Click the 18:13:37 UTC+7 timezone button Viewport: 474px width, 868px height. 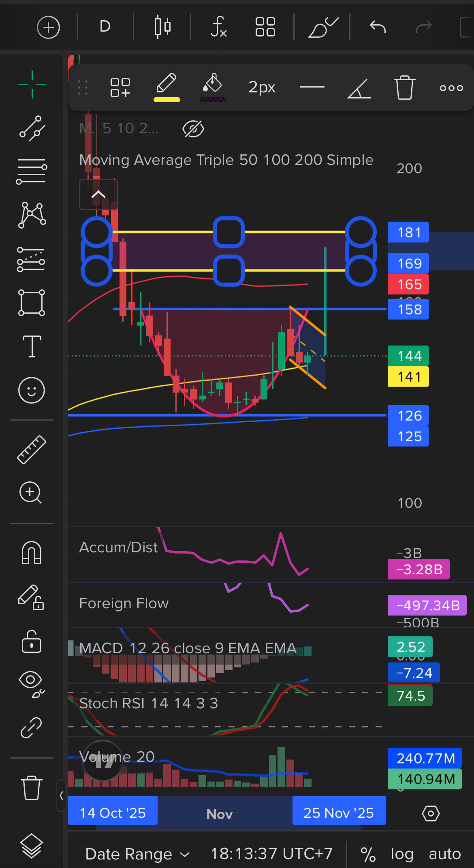point(271,854)
